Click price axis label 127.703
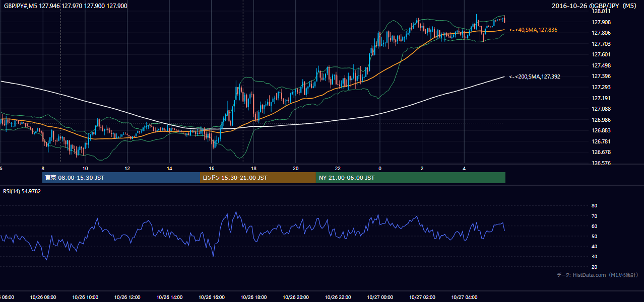 point(602,44)
